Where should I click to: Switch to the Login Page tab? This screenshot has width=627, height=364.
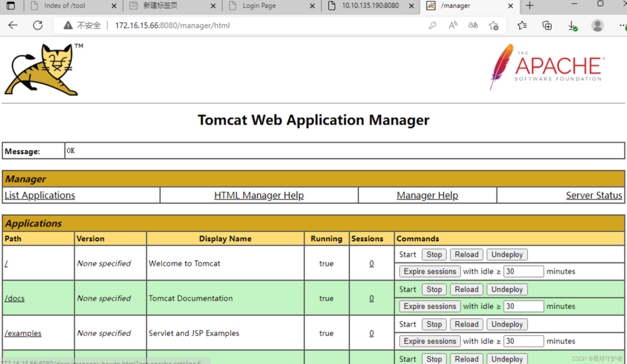tap(259, 6)
